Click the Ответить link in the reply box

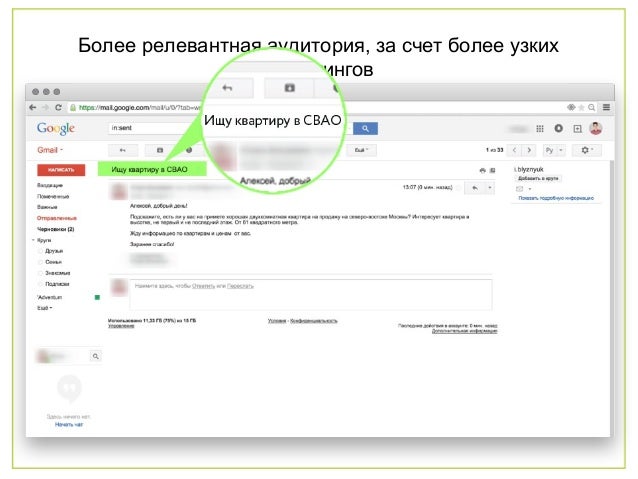(x=203, y=286)
